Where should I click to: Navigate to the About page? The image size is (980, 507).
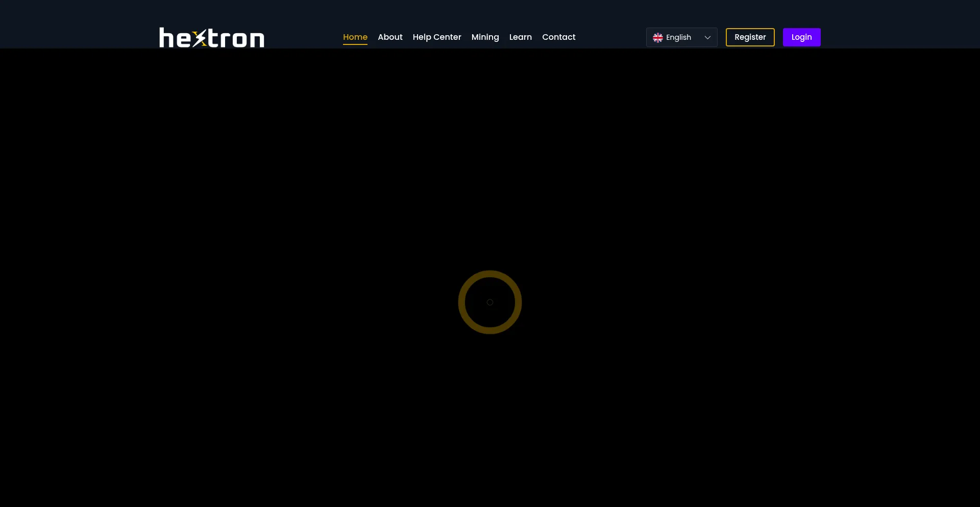(x=390, y=37)
